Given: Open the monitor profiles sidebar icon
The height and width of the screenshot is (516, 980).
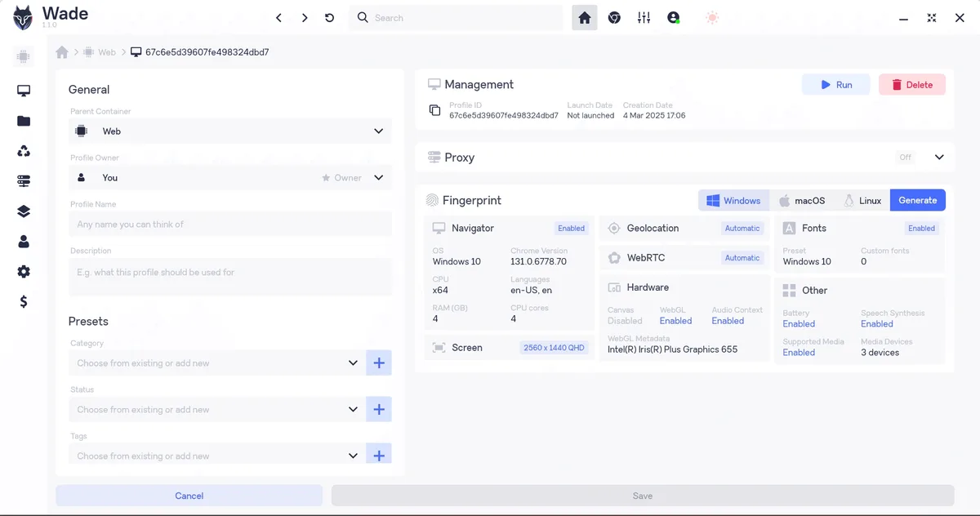Looking at the screenshot, I should [x=24, y=91].
